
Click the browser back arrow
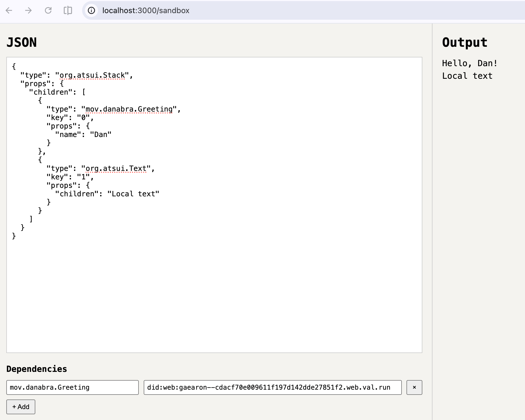(x=9, y=11)
